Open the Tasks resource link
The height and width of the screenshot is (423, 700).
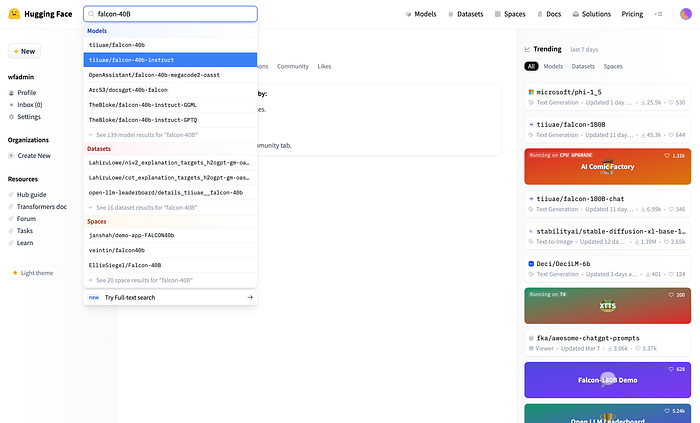[21, 231]
